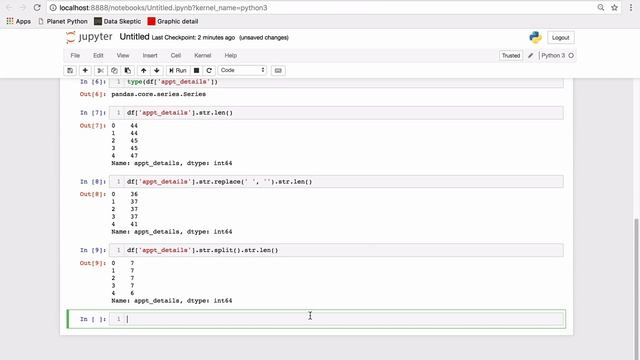Open the browser search magnifier icon
The width and height of the screenshot is (640, 360).
(601, 7)
